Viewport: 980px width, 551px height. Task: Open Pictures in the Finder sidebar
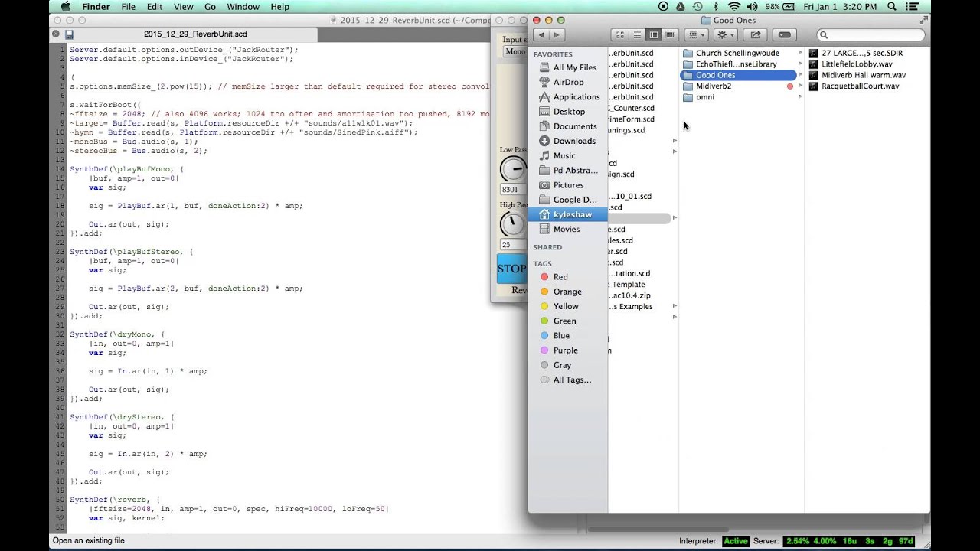[567, 185]
